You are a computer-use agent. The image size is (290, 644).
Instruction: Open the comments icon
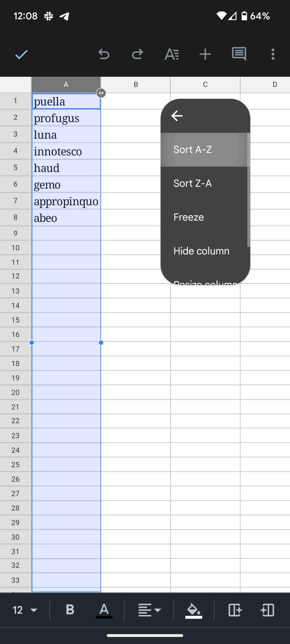239,54
